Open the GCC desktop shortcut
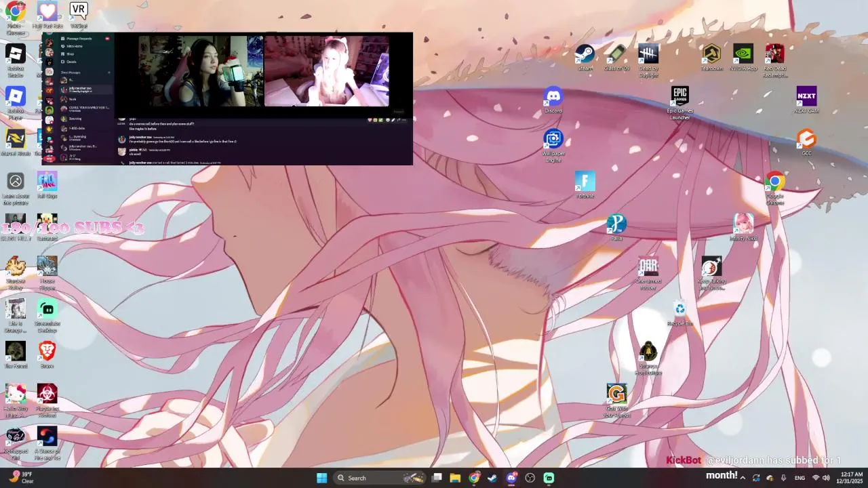The image size is (868, 488). tap(806, 143)
